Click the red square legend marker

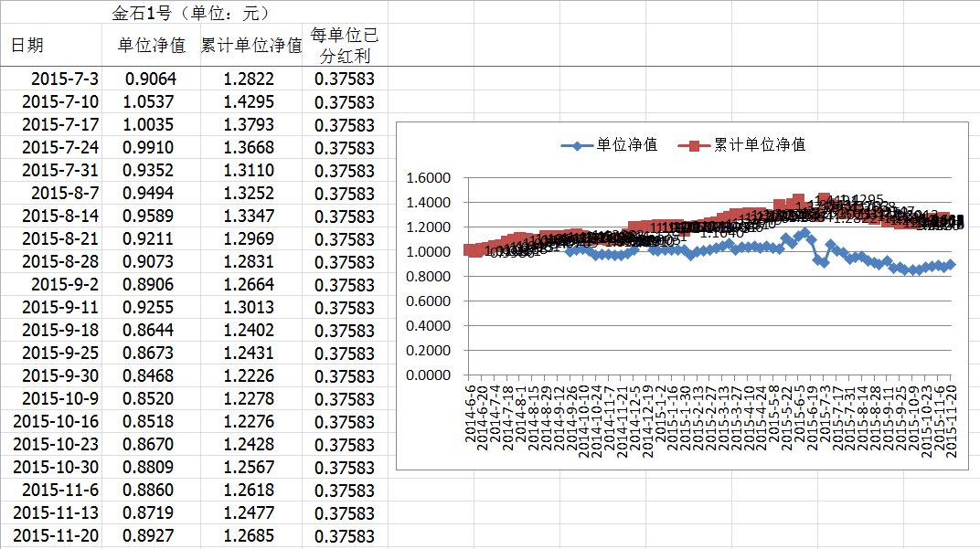(x=695, y=145)
